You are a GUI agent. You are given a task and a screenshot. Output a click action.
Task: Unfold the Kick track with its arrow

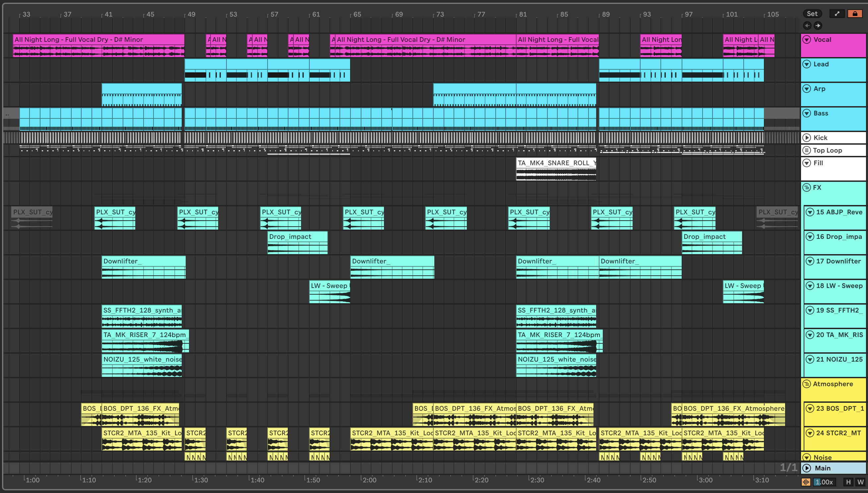(807, 137)
